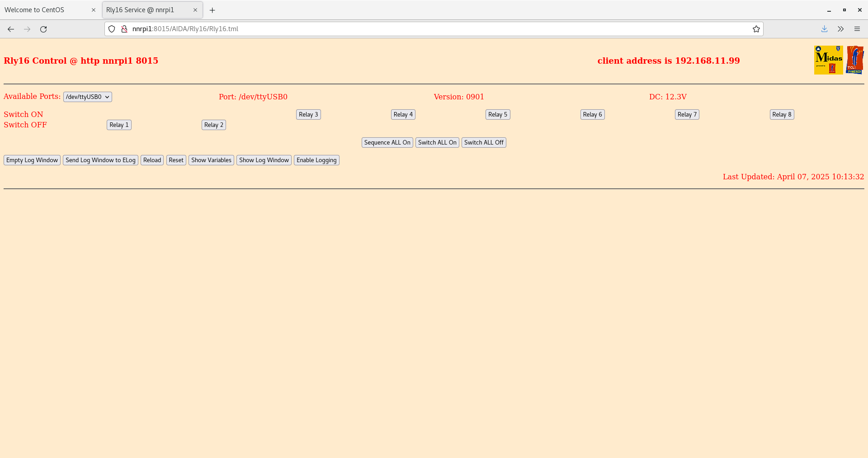Click the Midas logo icon
The image size is (868, 458).
tap(828, 60)
